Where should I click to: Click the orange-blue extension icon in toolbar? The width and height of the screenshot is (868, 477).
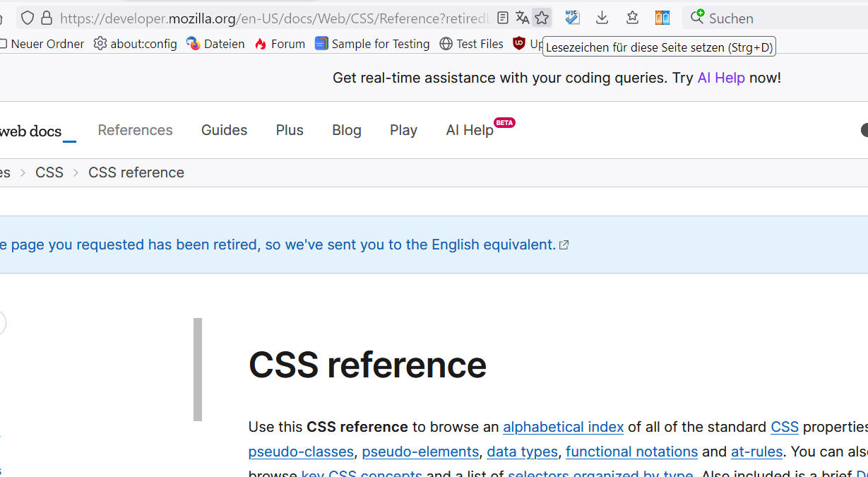point(662,18)
